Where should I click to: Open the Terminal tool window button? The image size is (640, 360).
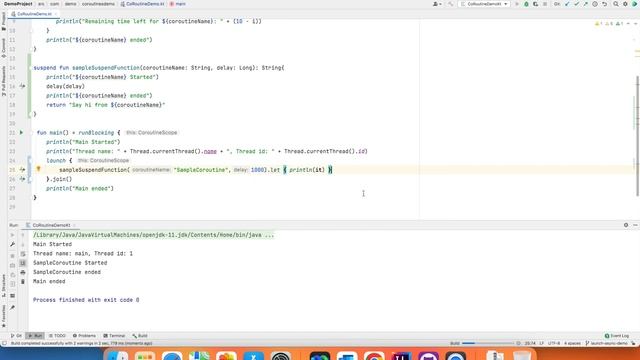114,336
